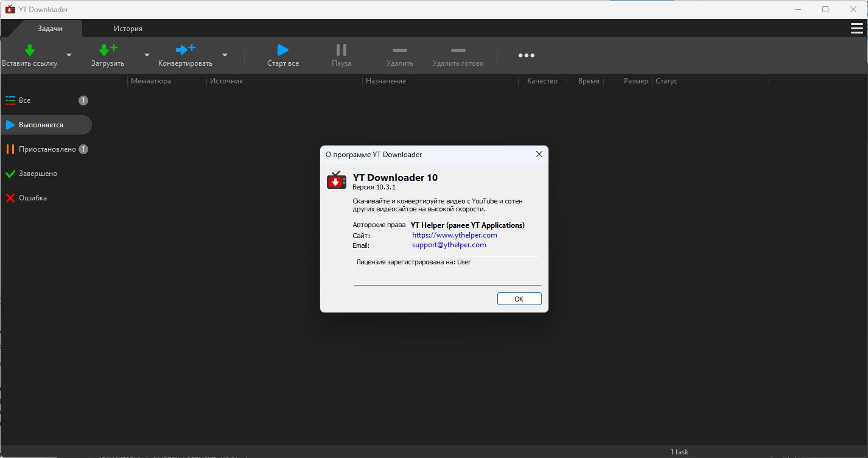Viewport: 868px width, 458px height.
Task: Open the Вставить ссылку dropdown arrow
Action: pyautogui.click(x=69, y=55)
